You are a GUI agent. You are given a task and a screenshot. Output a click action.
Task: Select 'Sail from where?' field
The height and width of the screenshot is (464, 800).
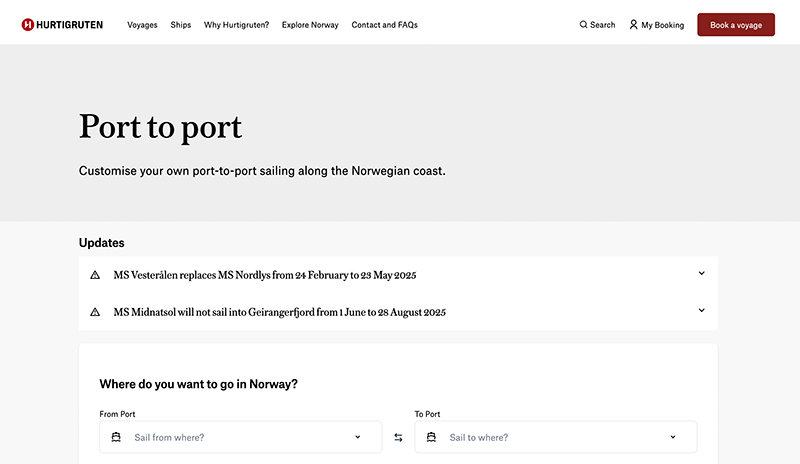pos(240,437)
